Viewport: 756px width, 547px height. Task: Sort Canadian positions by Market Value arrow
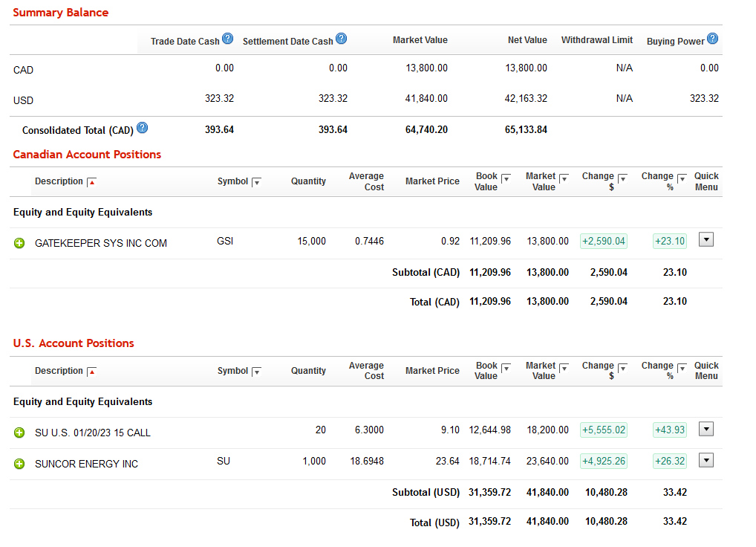point(564,178)
